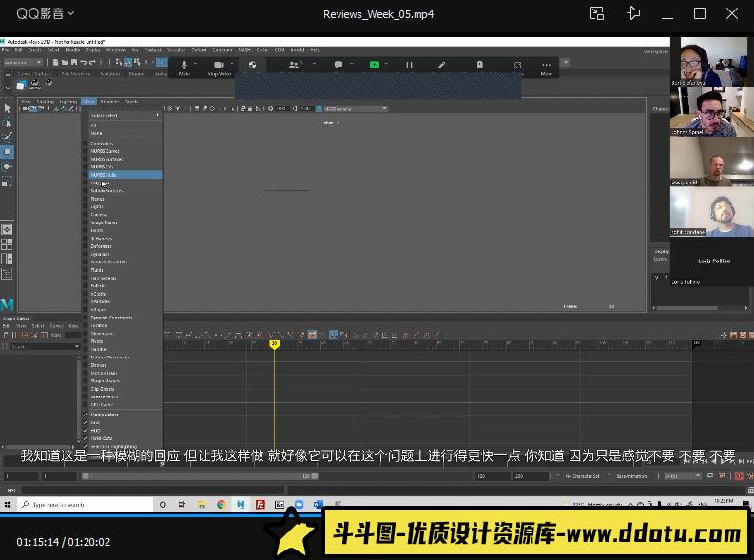Viewport: 754px width, 560px height.
Task: Switch to four view layout
Action: pos(7,244)
